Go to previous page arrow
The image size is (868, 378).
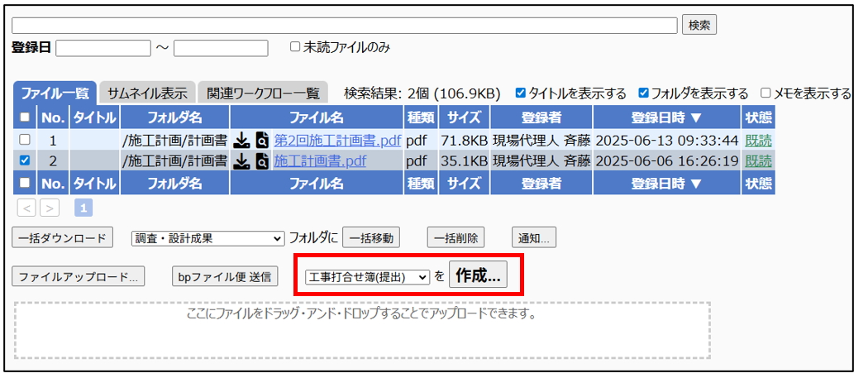[x=26, y=208]
